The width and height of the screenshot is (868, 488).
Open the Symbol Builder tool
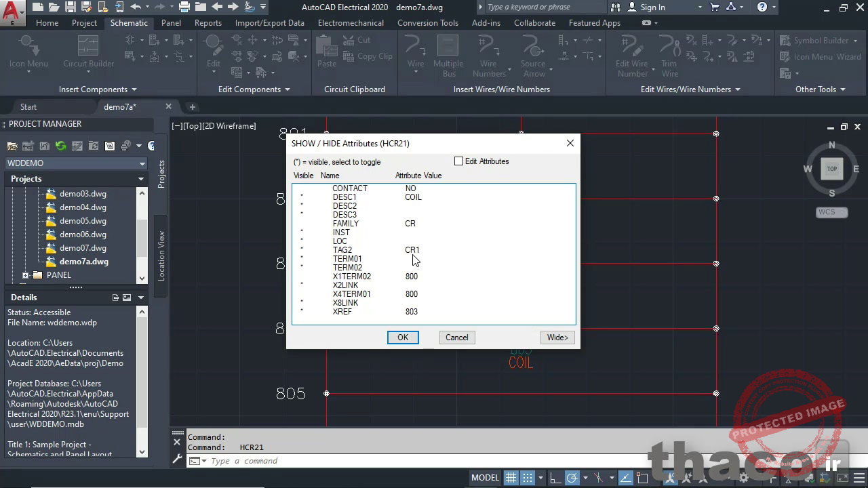[x=819, y=41]
